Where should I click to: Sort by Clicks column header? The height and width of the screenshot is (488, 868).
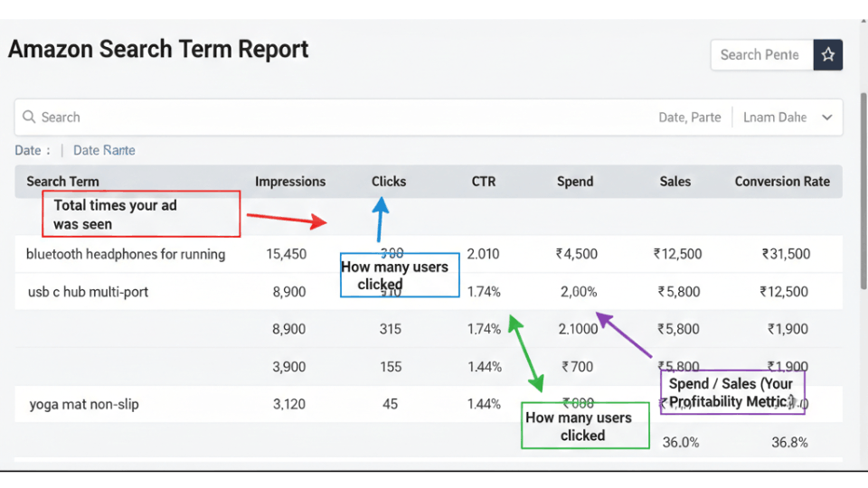pos(389,182)
